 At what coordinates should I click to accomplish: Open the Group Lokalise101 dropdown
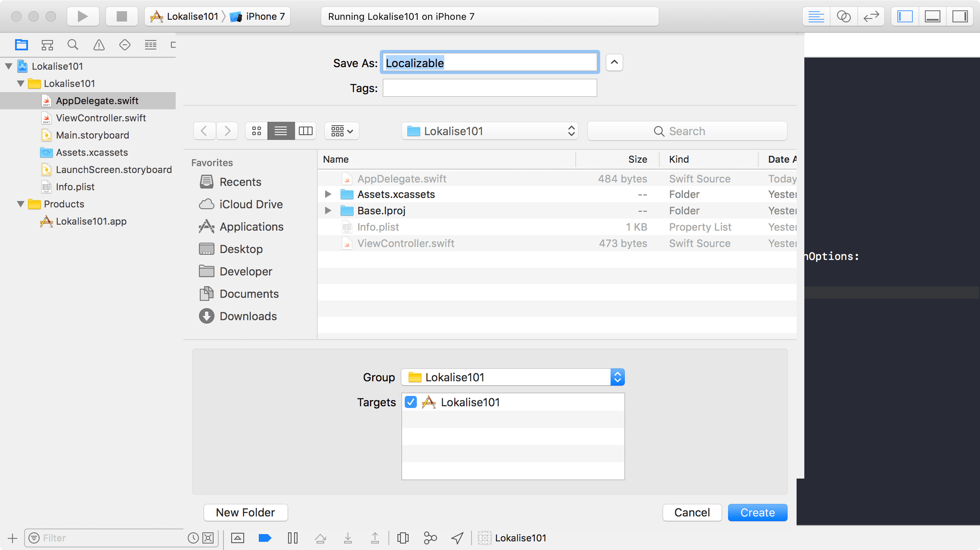coord(512,377)
